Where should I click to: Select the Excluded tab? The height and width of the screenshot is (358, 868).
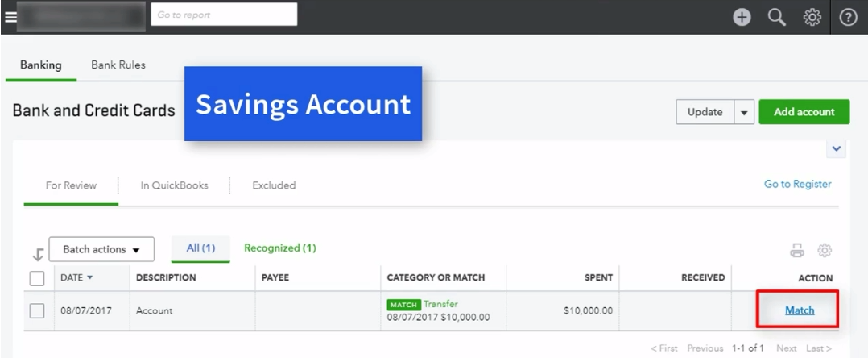274,185
